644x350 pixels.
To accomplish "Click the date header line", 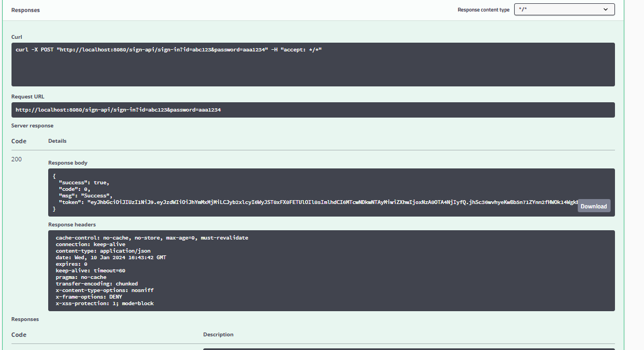I will click(111, 258).
